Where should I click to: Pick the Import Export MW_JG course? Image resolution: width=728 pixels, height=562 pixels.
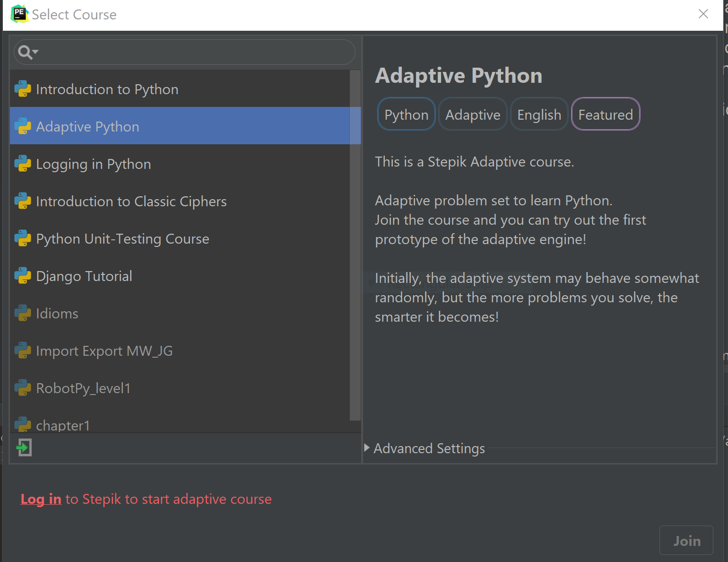tap(180, 351)
